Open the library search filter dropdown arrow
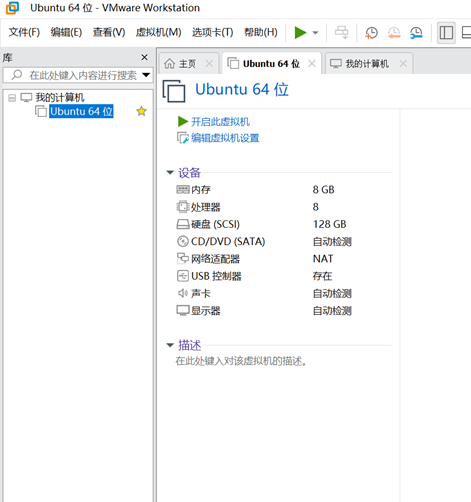The height and width of the screenshot is (502, 471). pyautogui.click(x=146, y=75)
